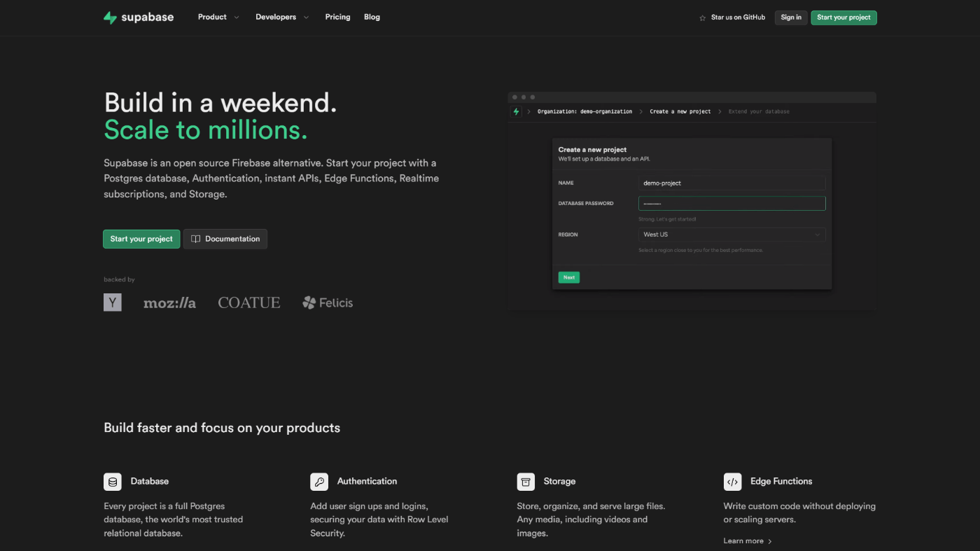Click the Edge Functions heading
This screenshot has height=551, width=980.
tap(781, 481)
